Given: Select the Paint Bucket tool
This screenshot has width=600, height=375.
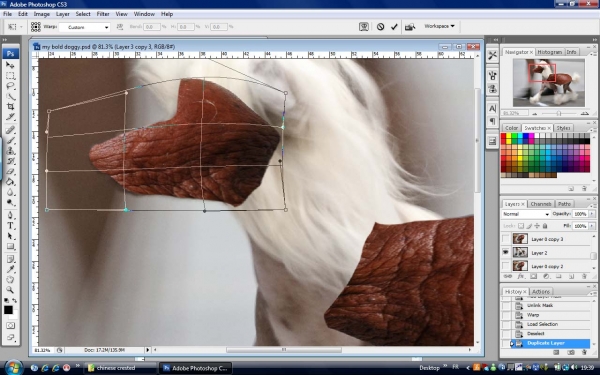Looking at the screenshot, I should (x=10, y=182).
